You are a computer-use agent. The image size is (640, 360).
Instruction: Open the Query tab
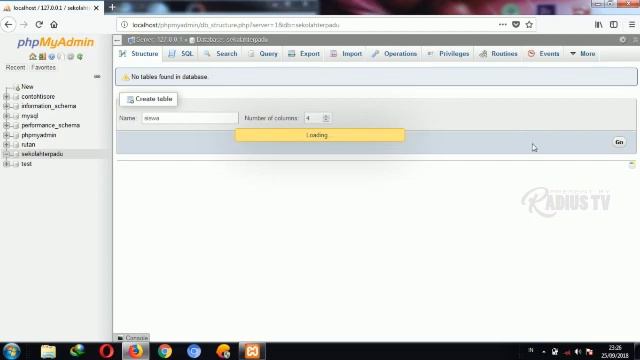[262, 53]
